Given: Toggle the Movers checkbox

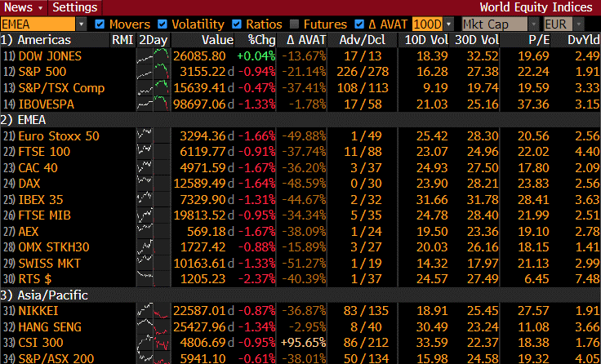Looking at the screenshot, I should pyautogui.click(x=100, y=24).
